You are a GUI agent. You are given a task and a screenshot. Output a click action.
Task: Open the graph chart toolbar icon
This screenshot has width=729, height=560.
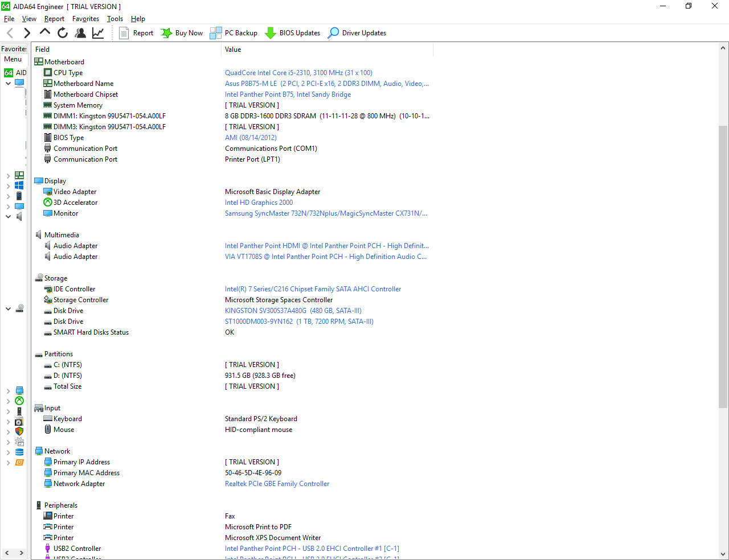(98, 33)
